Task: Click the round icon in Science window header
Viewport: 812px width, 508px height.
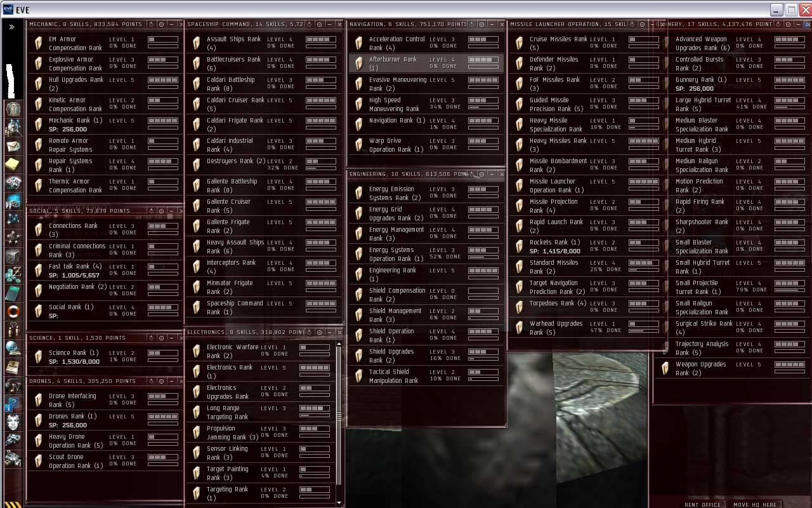Action: pyautogui.click(x=161, y=338)
